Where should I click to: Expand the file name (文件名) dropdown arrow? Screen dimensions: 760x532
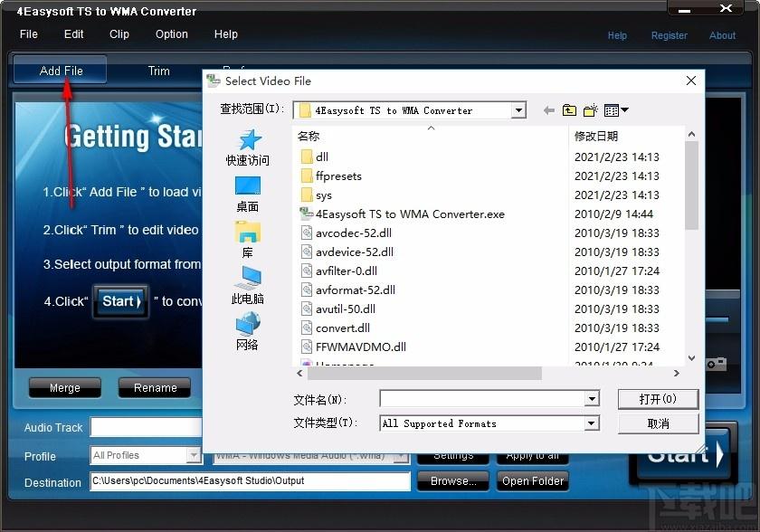click(x=592, y=399)
